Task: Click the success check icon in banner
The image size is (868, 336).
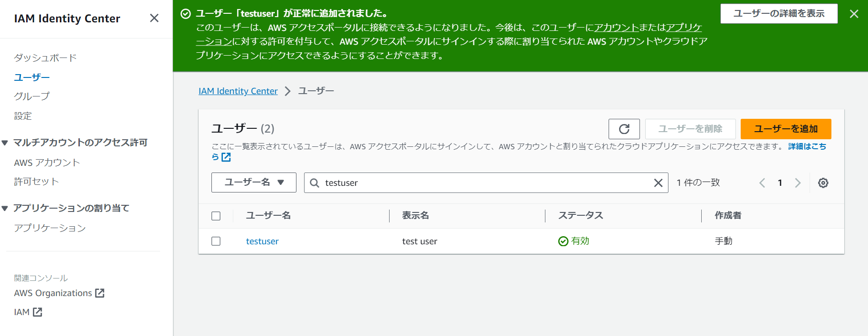Action: point(186,14)
